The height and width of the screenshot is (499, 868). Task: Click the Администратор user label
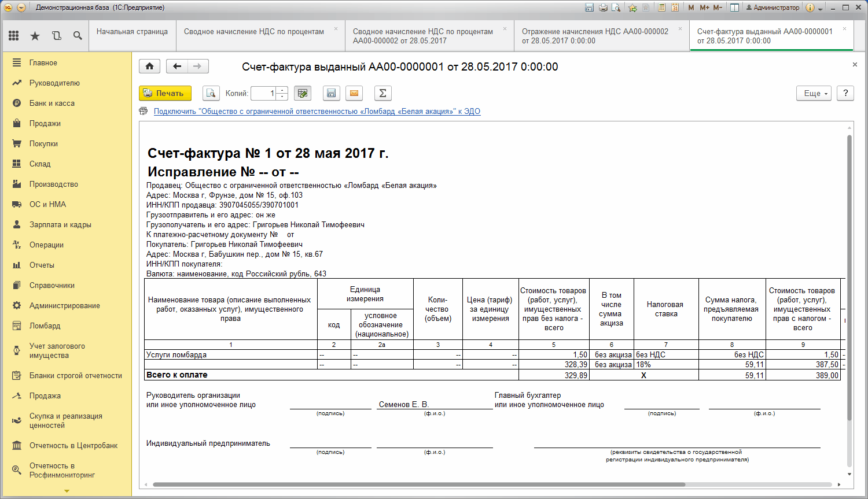pyautogui.click(x=773, y=8)
